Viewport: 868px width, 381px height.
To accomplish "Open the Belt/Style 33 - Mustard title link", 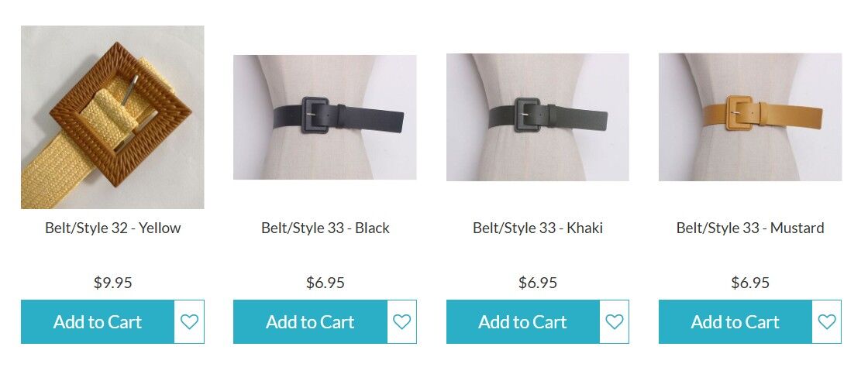I will click(x=750, y=228).
